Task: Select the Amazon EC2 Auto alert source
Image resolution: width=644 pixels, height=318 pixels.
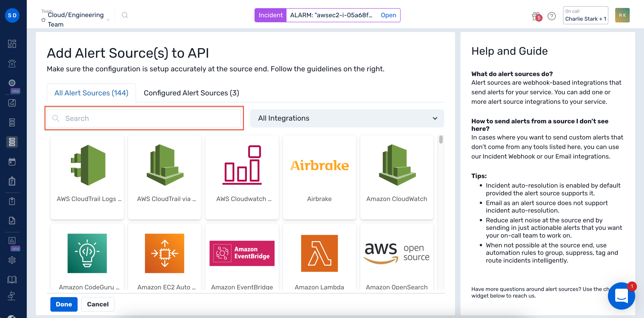Action: (164, 257)
